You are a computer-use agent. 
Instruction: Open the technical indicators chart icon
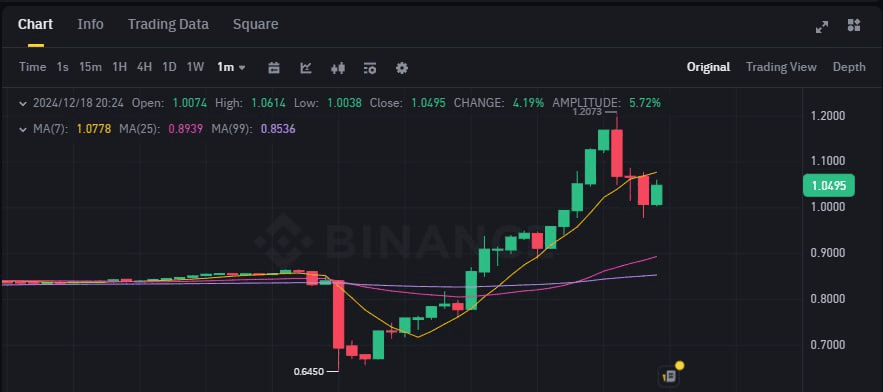pyautogui.click(x=306, y=68)
